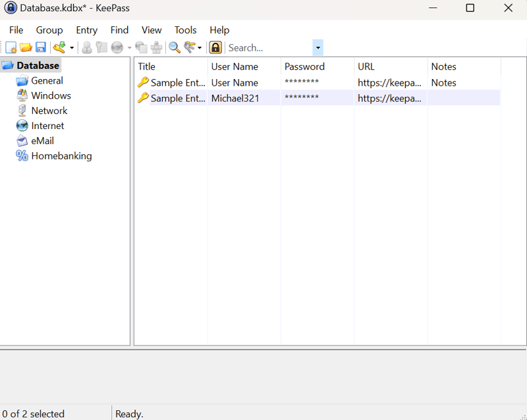Screen dimensions: 527x420
Task: Click '0 of 2 selected' status text
Action: pos(33,414)
